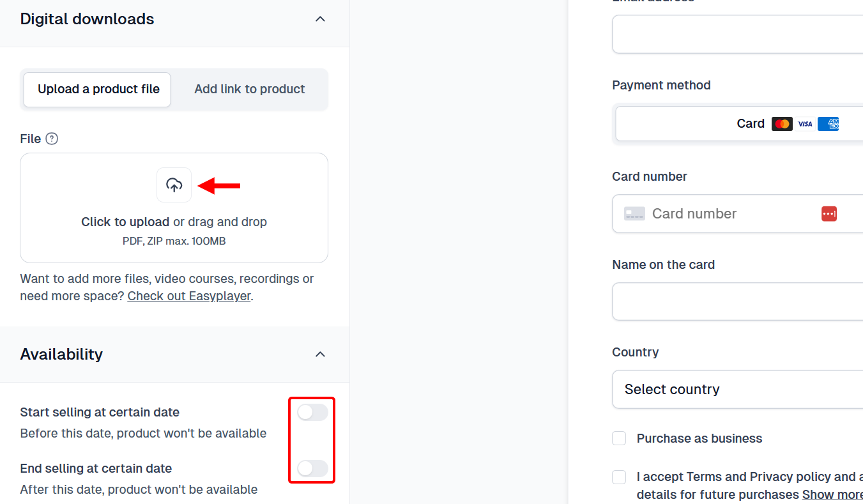Enable Start selling at certain date
863x504 pixels.
(x=312, y=412)
